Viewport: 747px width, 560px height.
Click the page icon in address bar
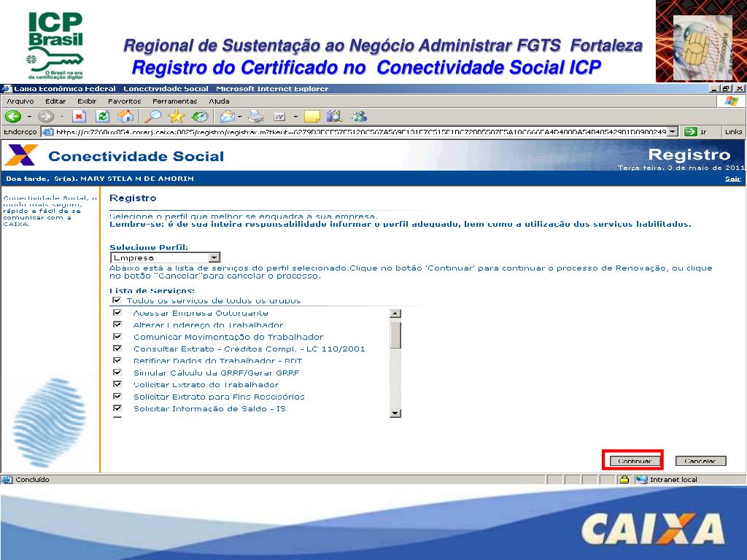pyautogui.click(x=47, y=132)
